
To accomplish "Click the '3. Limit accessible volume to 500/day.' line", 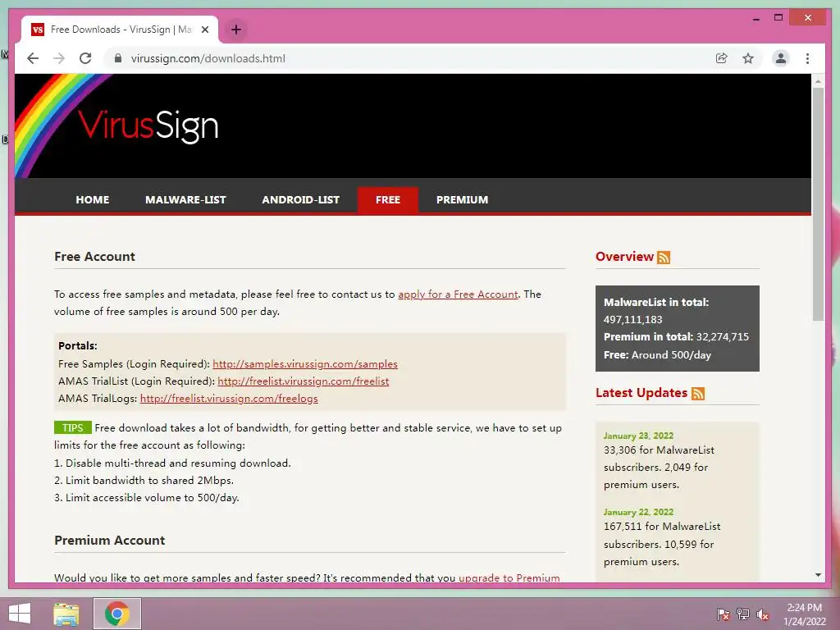I will tap(147, 497).
